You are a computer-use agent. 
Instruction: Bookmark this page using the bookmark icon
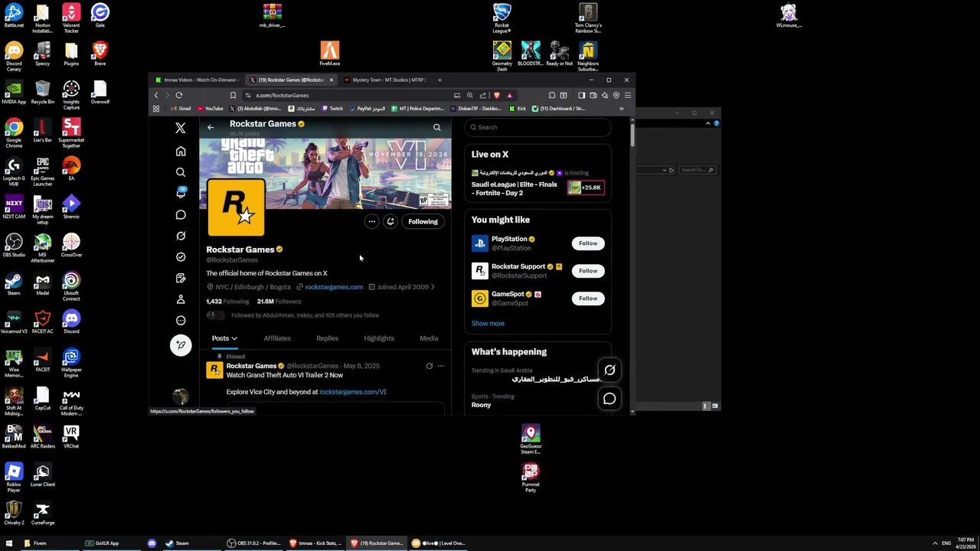click(233, 96)
